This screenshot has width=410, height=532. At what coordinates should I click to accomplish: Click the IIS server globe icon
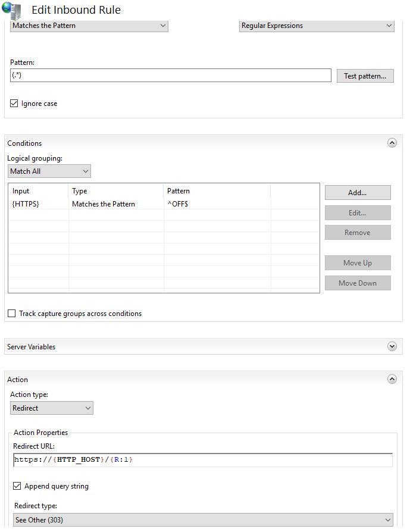tap(11, 10)
